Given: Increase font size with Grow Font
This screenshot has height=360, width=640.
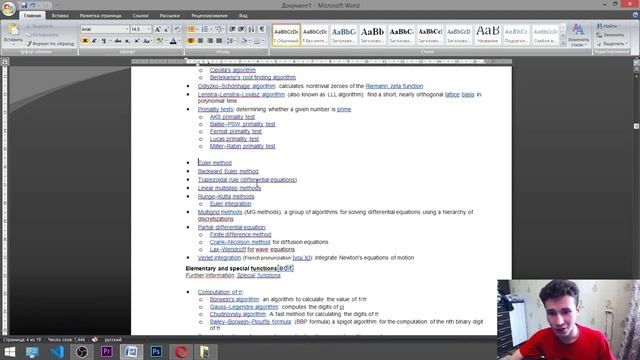Looking at the screenshot, I should (158, 29).
